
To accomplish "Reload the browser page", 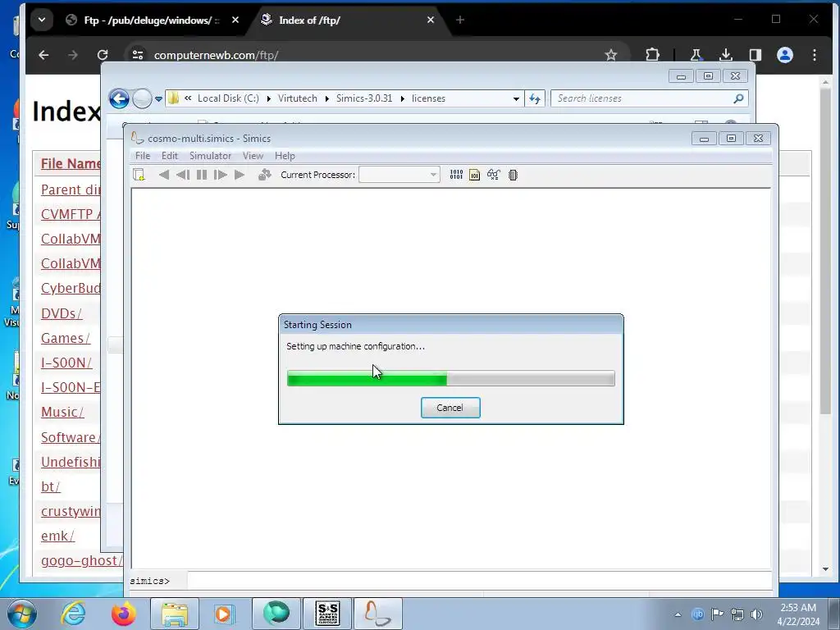I will (x=103, y=55).
